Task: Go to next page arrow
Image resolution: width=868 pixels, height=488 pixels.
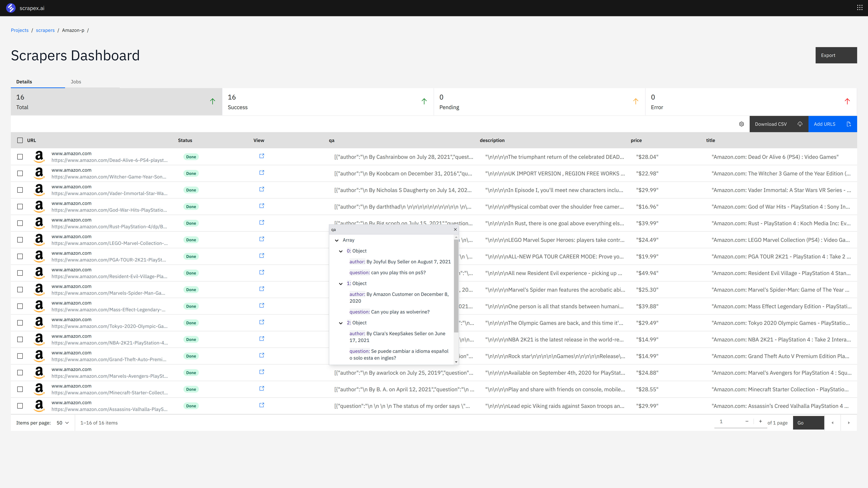Action: point(849,423)
